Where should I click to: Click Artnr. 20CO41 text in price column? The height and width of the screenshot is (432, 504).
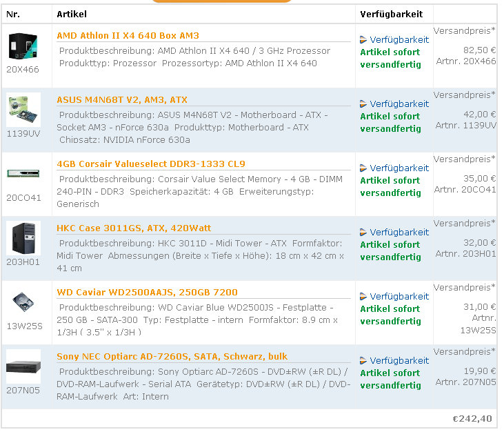coord(465,190)
